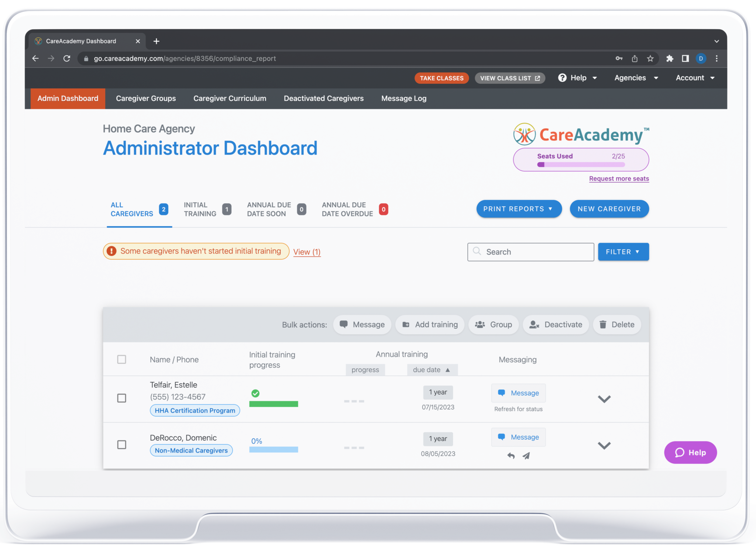Open the Print Reports dropdown
The height and width of the screenshot is (546, 756).
pyautogui.click(x=519, y=209)
